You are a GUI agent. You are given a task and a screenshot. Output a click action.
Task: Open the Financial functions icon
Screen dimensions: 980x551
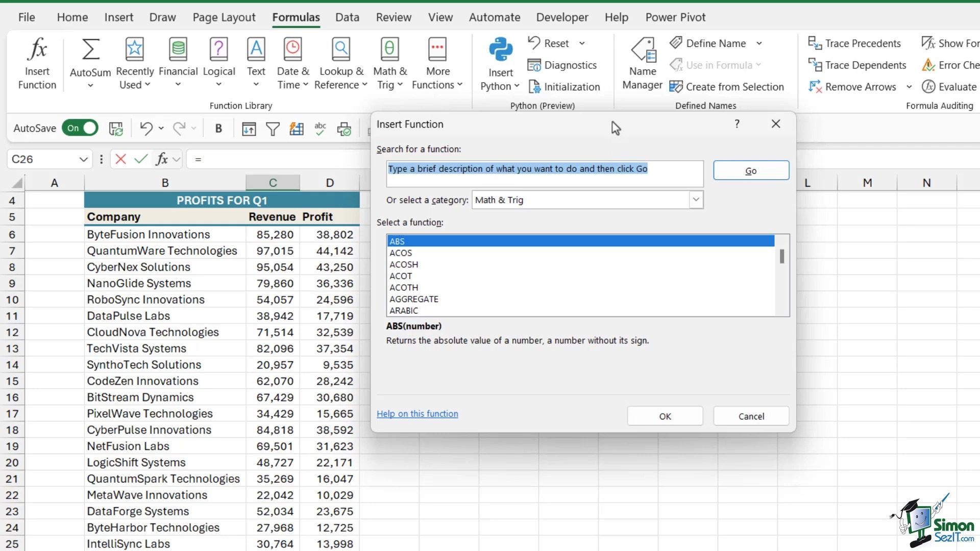pyautogui.click(x=178, y=49)
